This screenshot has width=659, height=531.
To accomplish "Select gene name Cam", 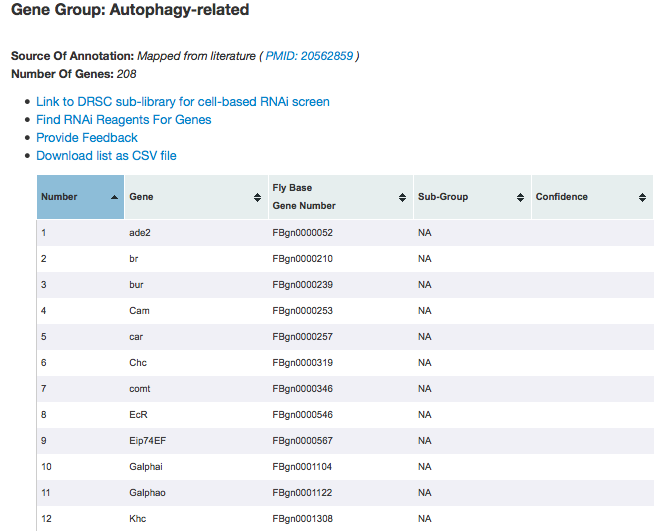I will tap(139, 311).
